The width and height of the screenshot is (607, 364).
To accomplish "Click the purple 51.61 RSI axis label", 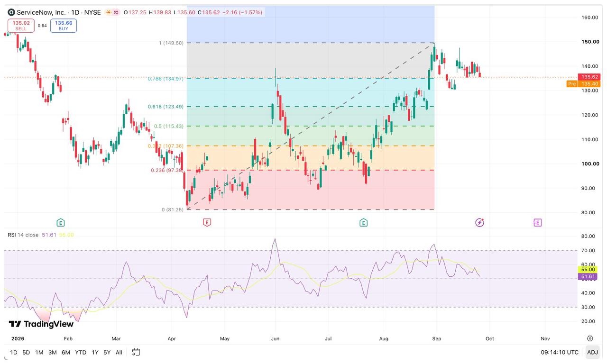I will 589,276.
